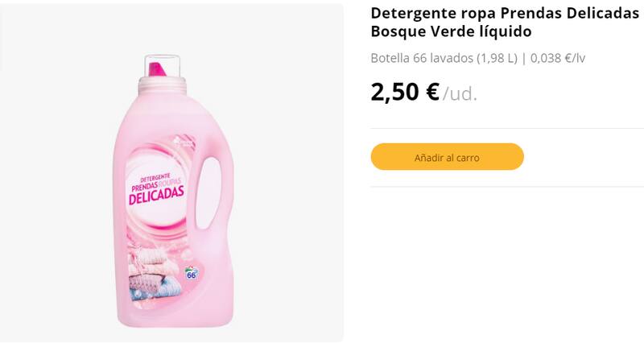Click the word líquido in the title
This screenshot has height=343, width=644.
[506, 32]
